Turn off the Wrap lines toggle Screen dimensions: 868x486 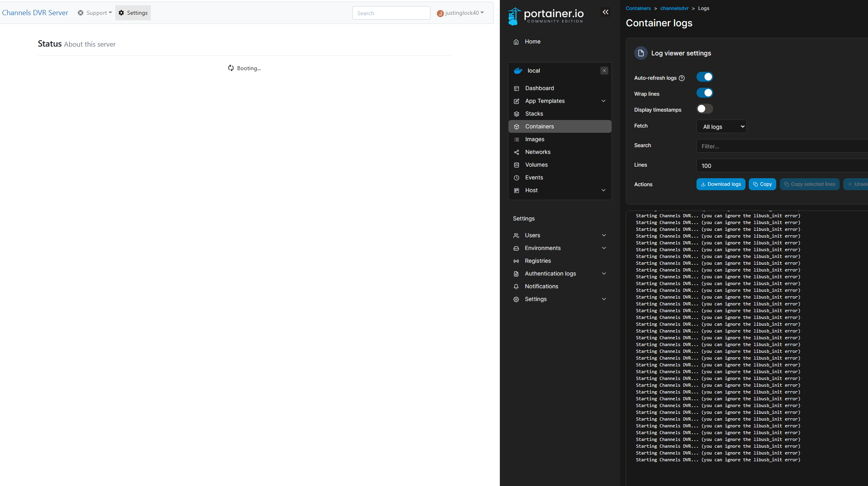(x=704, y=93)
